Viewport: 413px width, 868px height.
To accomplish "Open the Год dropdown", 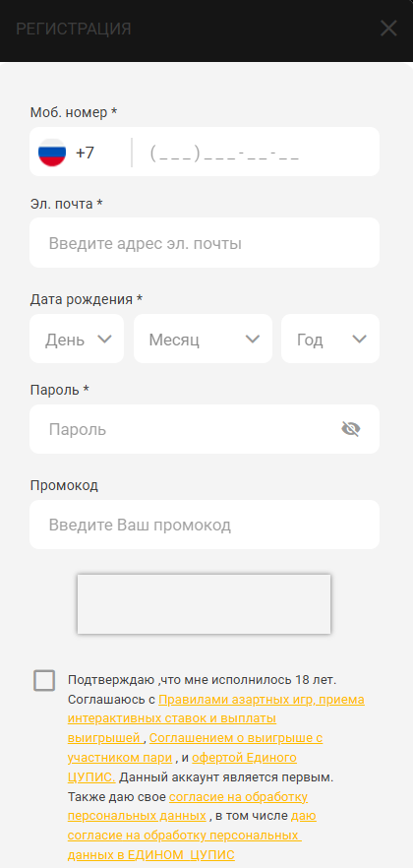I will click(330, 339).
